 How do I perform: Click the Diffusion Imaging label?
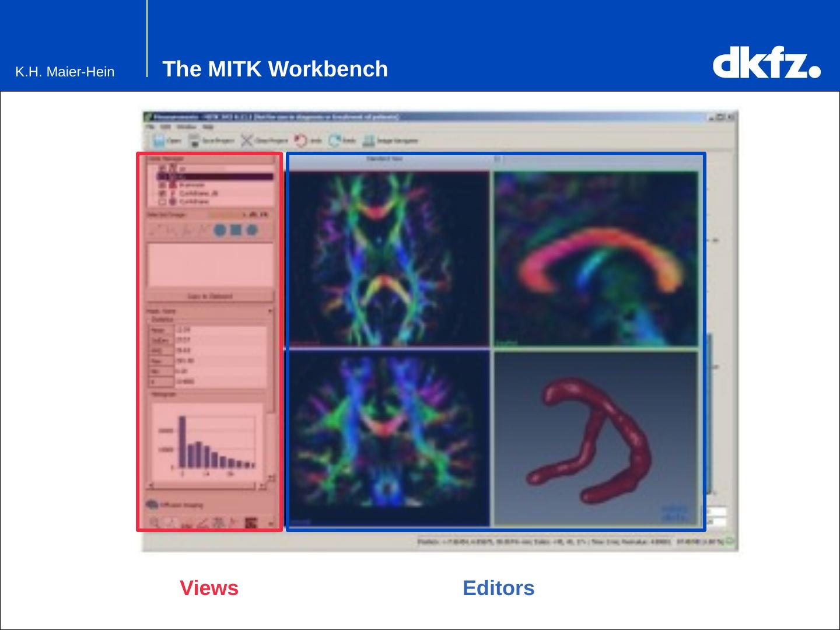click(182, 505)
